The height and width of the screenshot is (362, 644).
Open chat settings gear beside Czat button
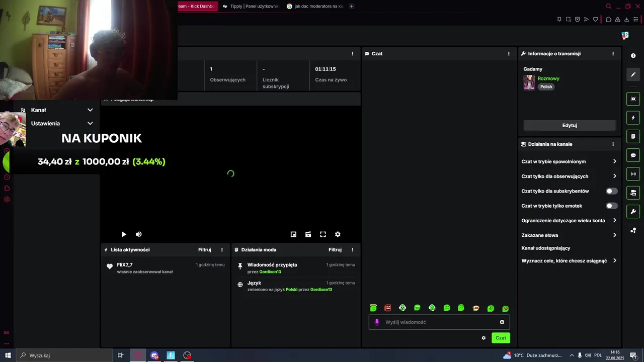tap(484, 338)
